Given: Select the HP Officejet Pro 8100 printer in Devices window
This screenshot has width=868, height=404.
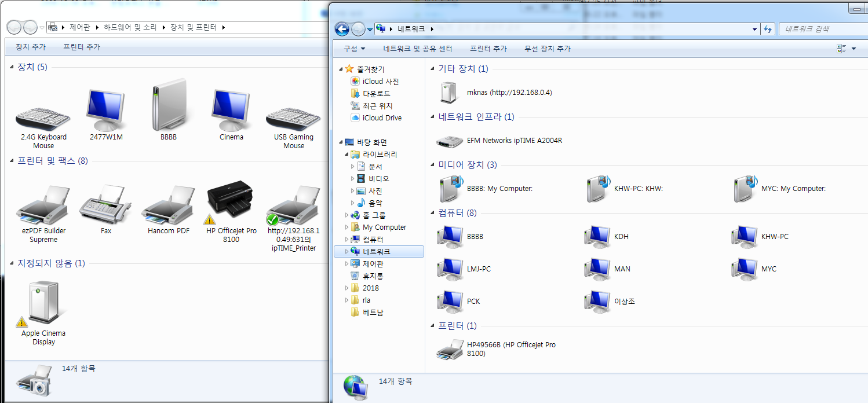Looking at the screenshot, I should 230,204.
